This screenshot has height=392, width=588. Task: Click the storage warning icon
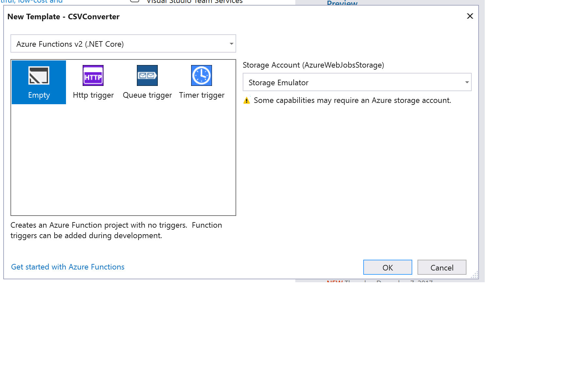(x=247, y=101)
